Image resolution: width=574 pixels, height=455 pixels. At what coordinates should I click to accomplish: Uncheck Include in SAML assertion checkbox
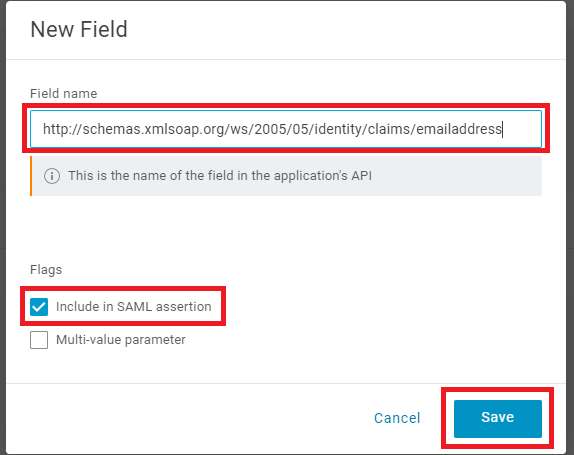click(39, 307)
